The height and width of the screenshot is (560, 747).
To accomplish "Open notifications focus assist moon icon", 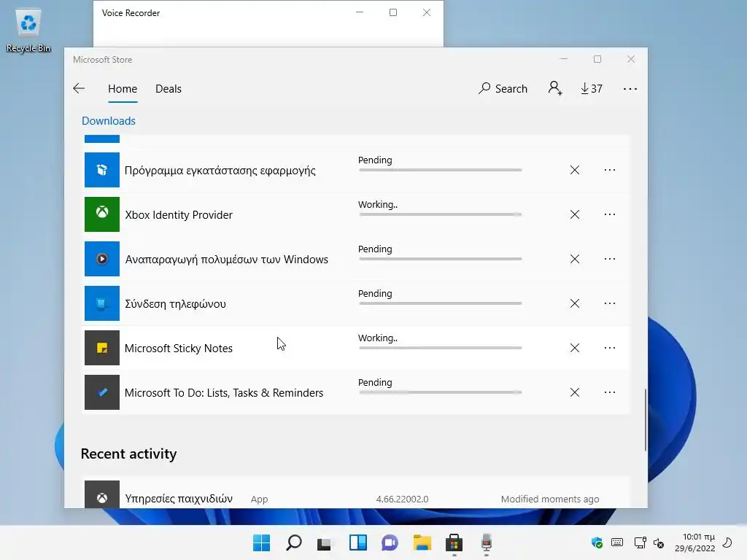I will click(x=727, y=542).
